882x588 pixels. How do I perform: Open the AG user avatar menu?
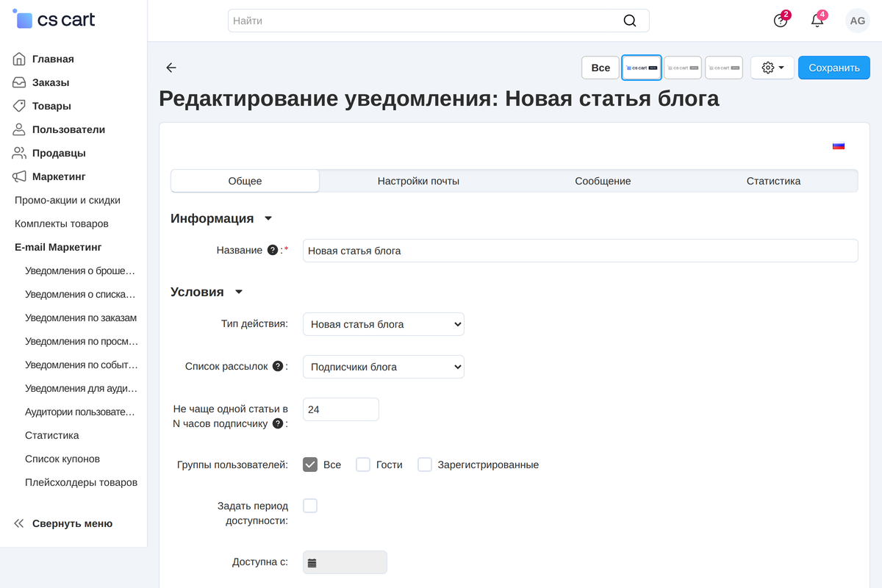(x=858, y=21)
